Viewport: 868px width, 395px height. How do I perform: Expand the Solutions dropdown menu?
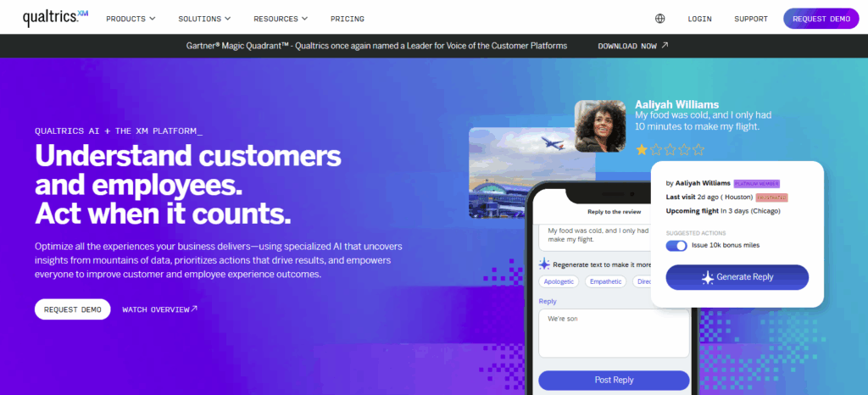pos(204,19)
